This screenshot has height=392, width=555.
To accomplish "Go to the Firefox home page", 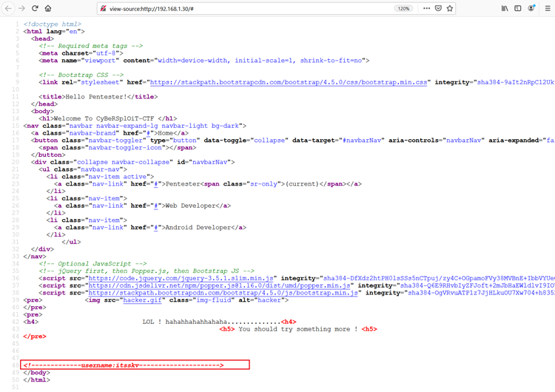I will point(48,9).
